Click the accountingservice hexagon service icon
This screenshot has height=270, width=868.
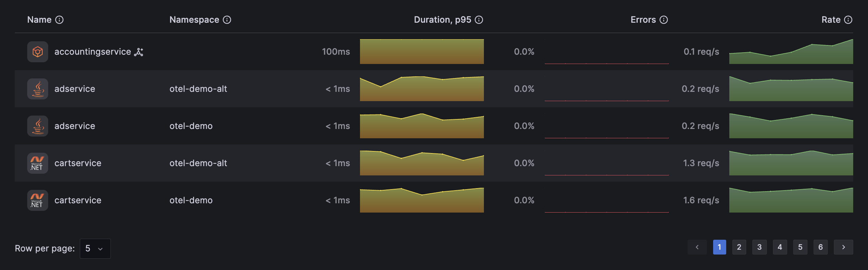[38, 52]
